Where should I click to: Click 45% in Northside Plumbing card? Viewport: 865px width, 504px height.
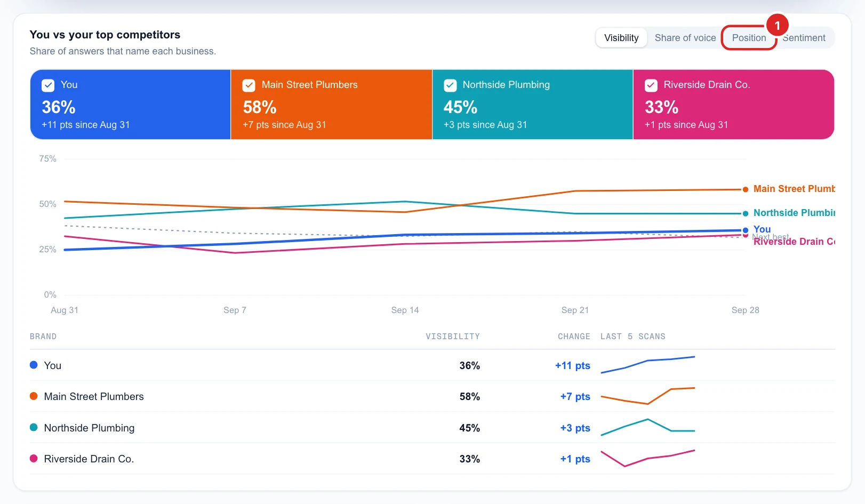[x=460, y=107]
